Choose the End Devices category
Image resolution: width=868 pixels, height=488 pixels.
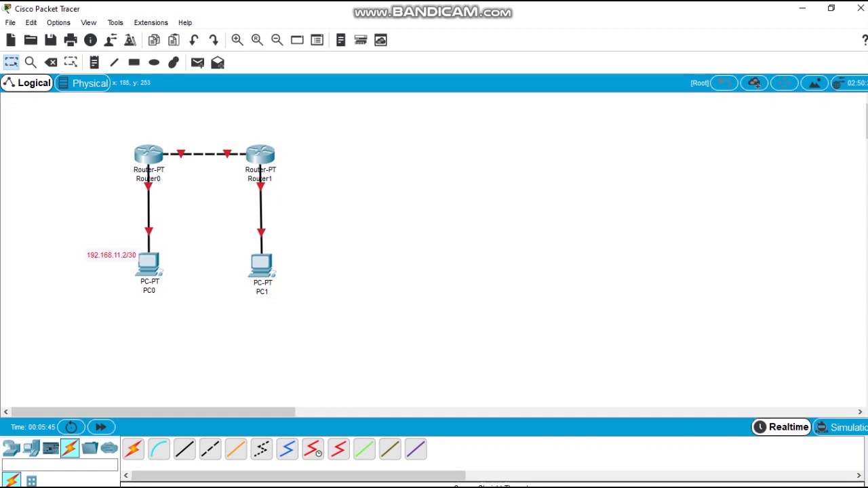coord(31,449)
